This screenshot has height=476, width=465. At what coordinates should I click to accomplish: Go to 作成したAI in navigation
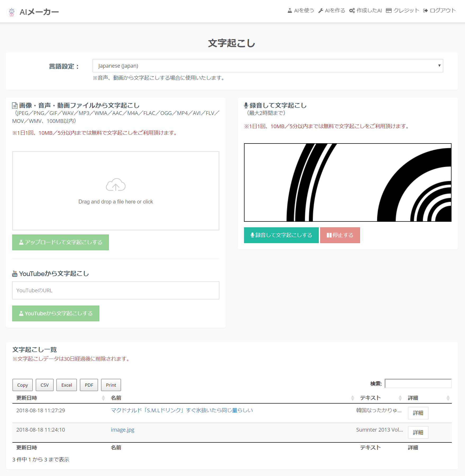pos(365,11)
